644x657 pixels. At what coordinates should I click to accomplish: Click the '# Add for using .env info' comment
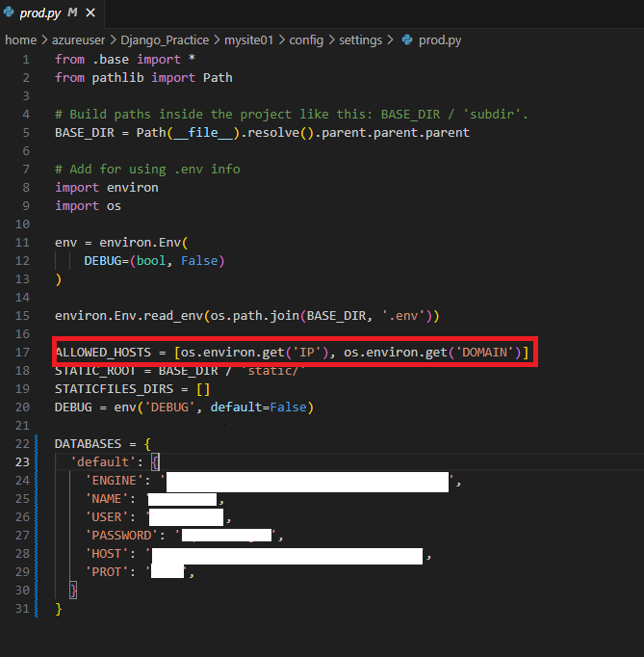[x=147, y=170]
